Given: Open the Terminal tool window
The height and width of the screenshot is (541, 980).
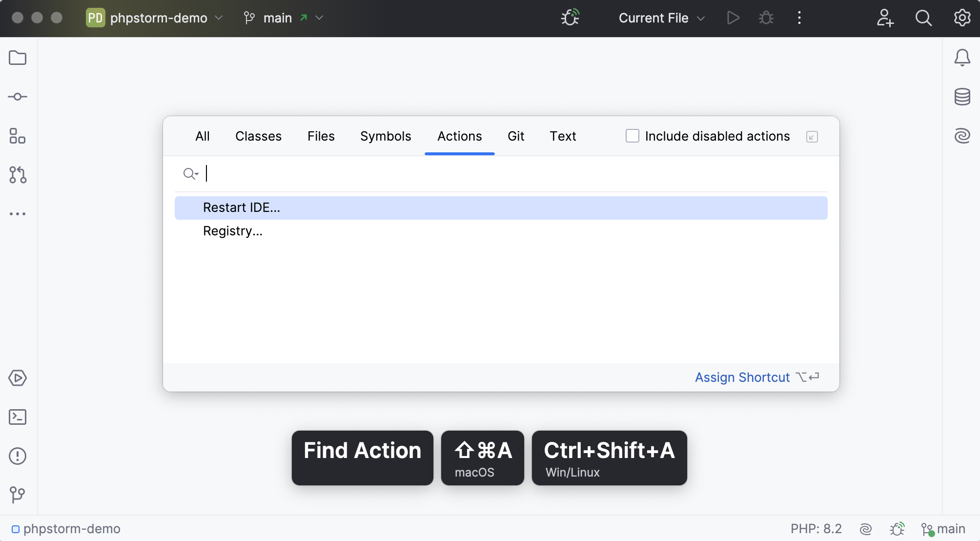Looking at the screenshot, I should [18, 417].
